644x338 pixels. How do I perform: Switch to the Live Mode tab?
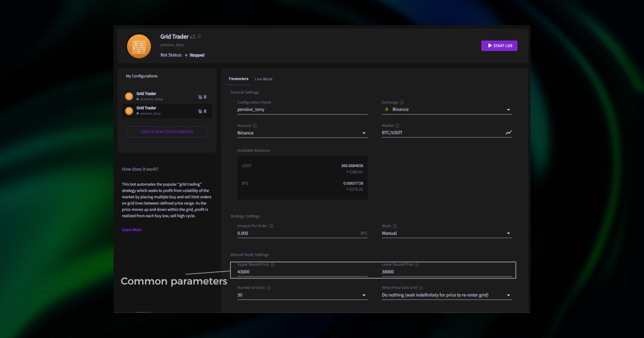[263, 79]
